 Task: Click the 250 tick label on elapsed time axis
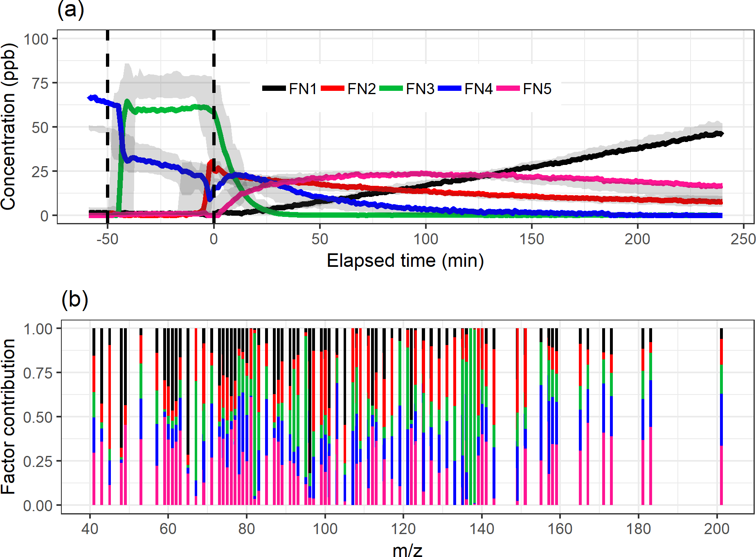pos(743,239)
